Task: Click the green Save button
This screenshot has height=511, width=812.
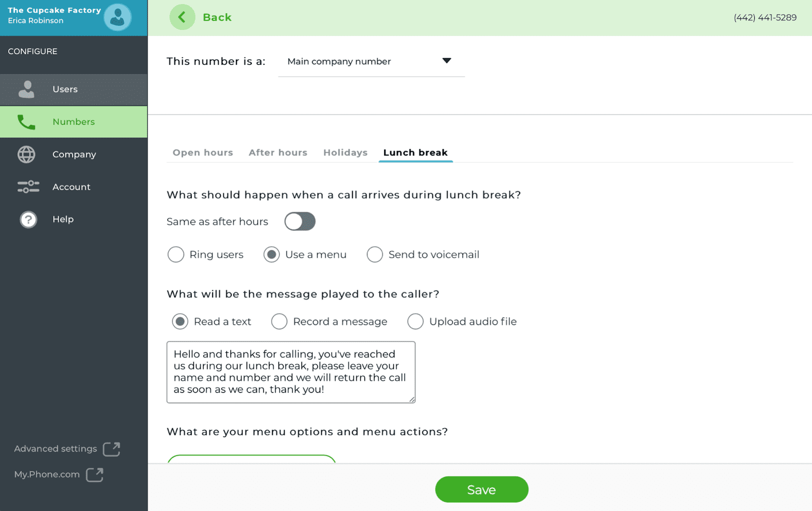Action: tap(482, 490)
